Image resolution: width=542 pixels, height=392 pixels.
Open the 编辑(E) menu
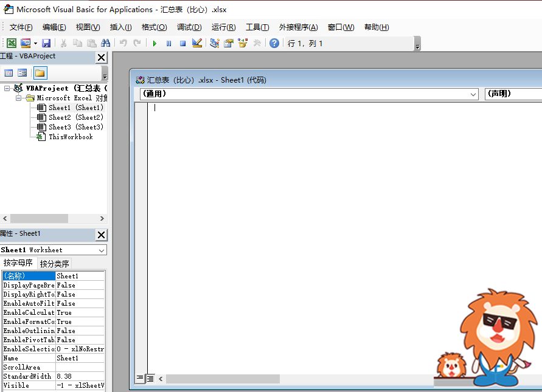[54, 27]
